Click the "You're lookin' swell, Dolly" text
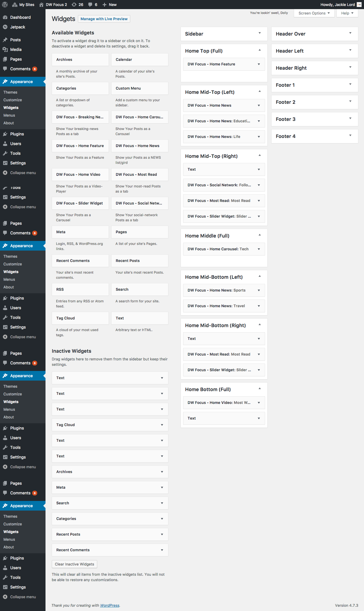This screenshot has height=611, width=364. coord(269,13)
